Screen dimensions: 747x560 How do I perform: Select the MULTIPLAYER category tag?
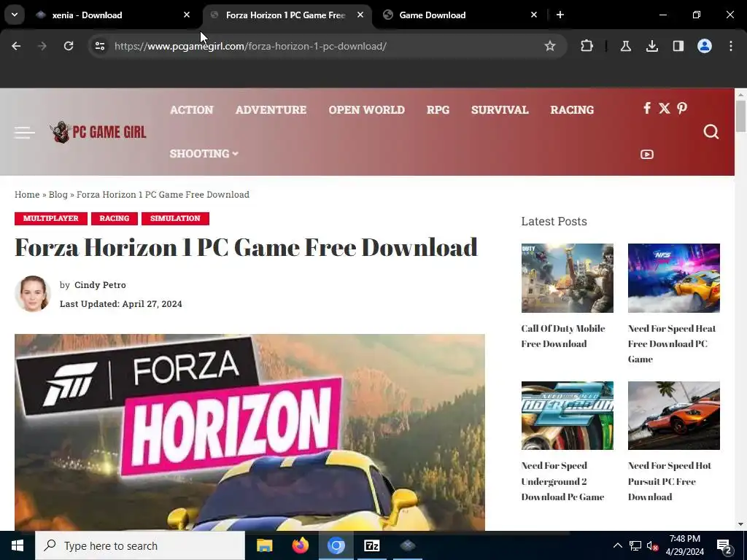tap(51, 218)
